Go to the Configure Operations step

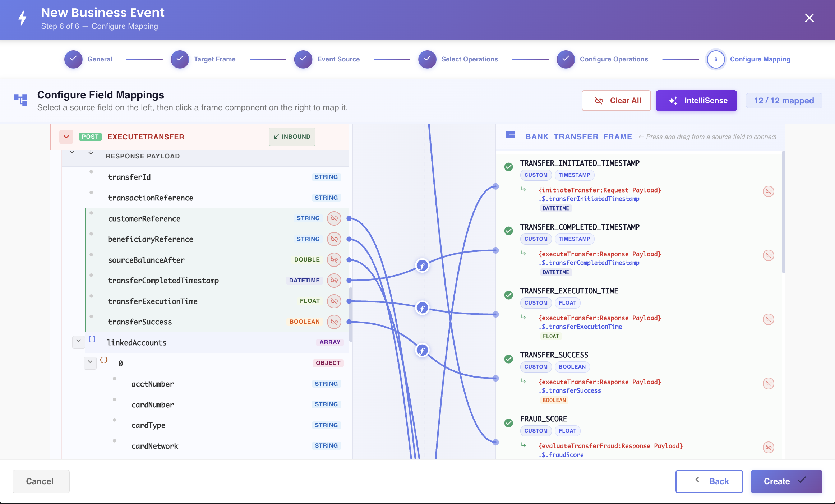[603, 59]
